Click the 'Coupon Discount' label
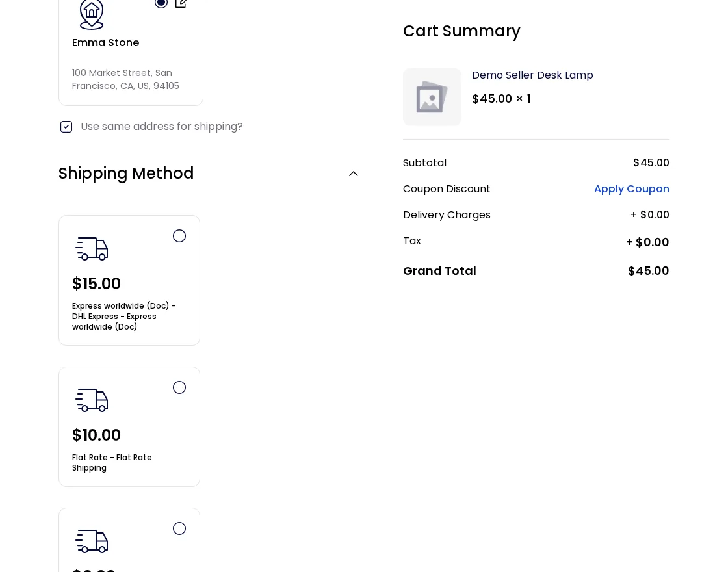 click(447, 189)
